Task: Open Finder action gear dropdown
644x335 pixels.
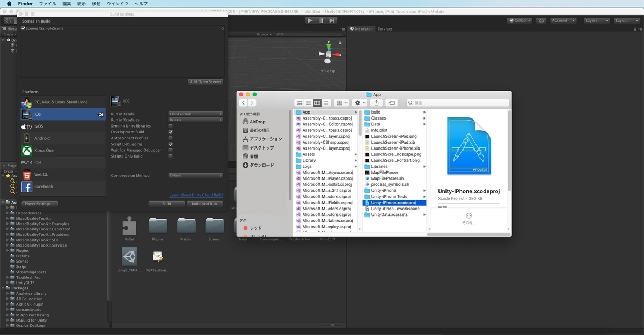Action: point(360,102)
